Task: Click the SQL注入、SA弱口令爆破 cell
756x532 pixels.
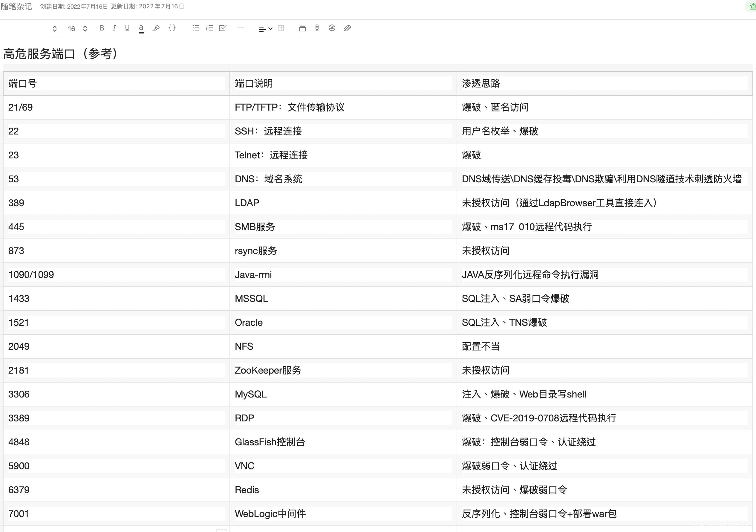Action: point(605,299)
